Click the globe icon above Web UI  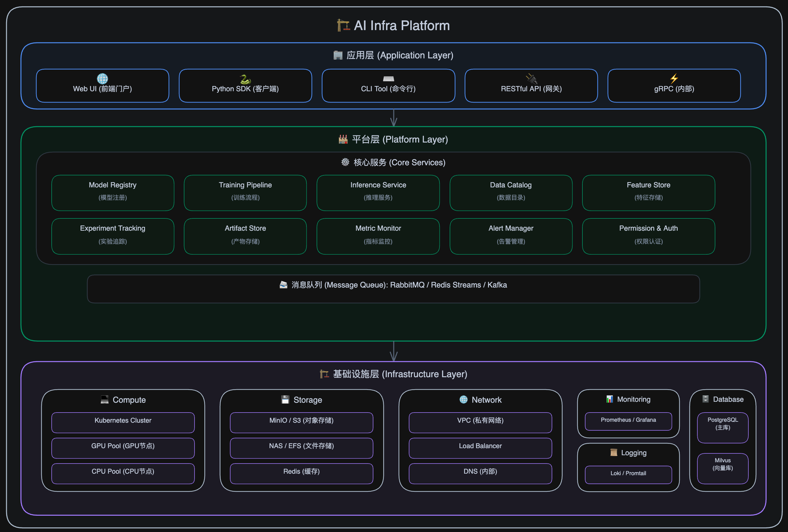(x=102, y=79)
